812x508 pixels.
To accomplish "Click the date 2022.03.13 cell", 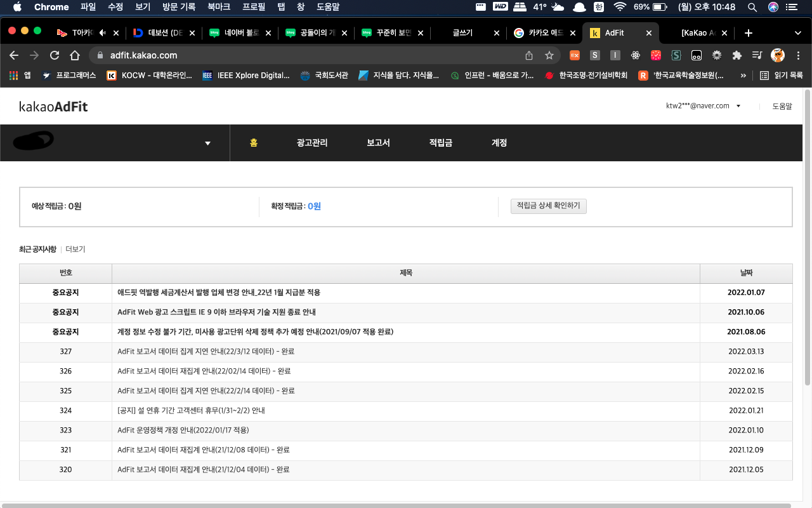I will point(746,352).
